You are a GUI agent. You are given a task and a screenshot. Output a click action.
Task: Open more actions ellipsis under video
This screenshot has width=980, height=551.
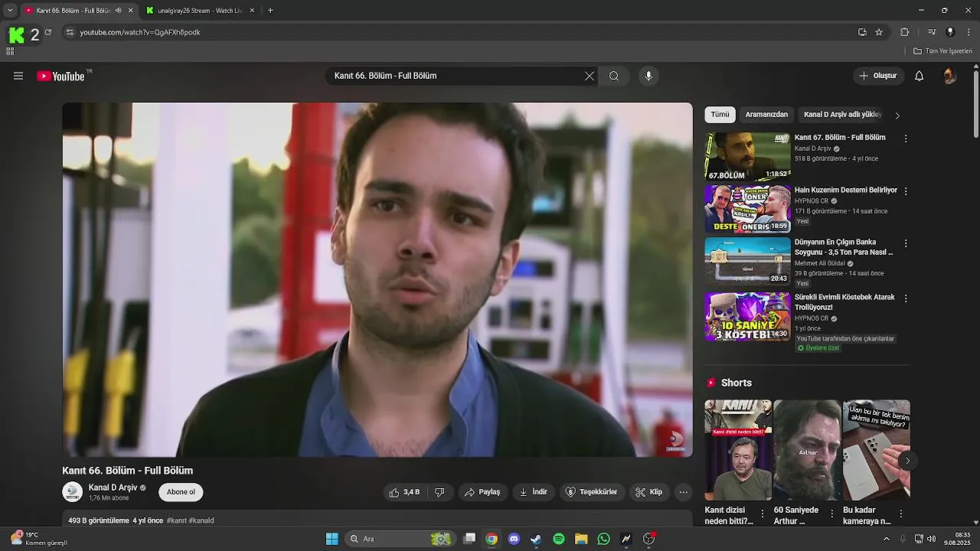[684, 492]
